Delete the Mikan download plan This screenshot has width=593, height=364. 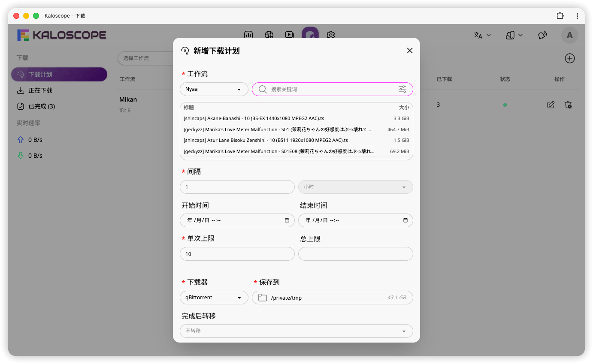pos(569,105)
